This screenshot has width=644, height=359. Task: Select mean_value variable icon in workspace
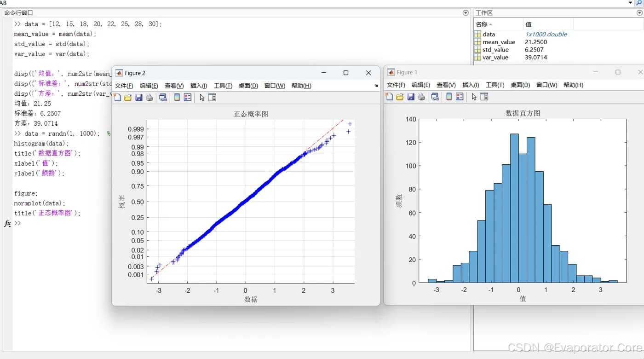pyautogui.click(x=477, y=42)
